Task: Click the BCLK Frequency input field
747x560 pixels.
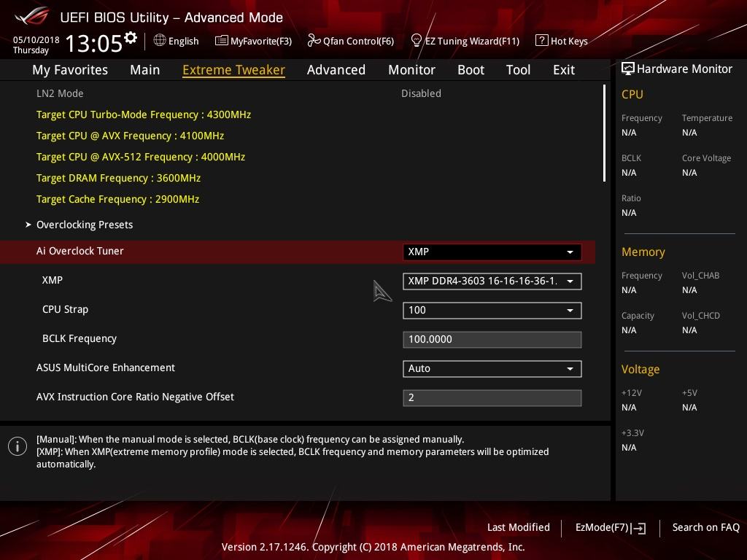Action: point(492,340)
